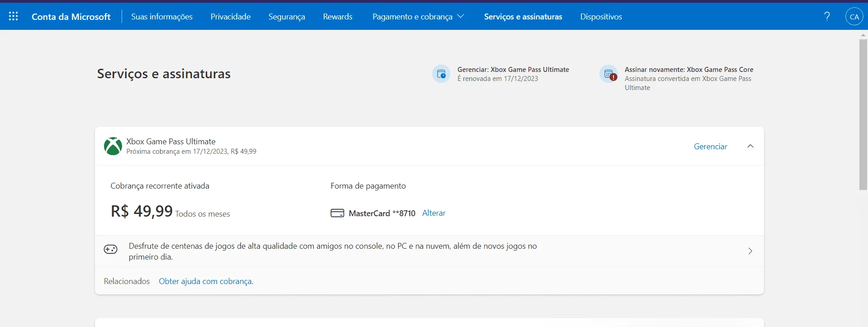Click the 'Relacionados' label
Viewport: 868px width, 327px height.
[127, 281]
